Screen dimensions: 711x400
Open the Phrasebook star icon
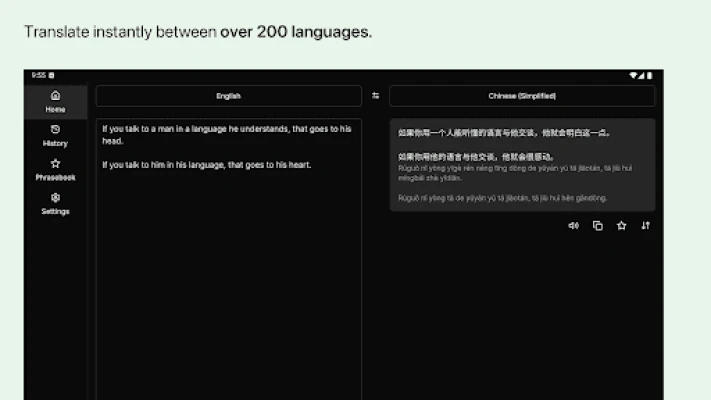(55, 163)
